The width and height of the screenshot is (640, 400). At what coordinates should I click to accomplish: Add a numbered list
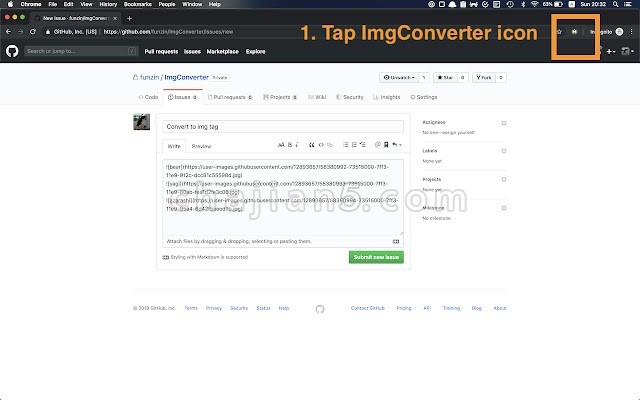[354, 144]
